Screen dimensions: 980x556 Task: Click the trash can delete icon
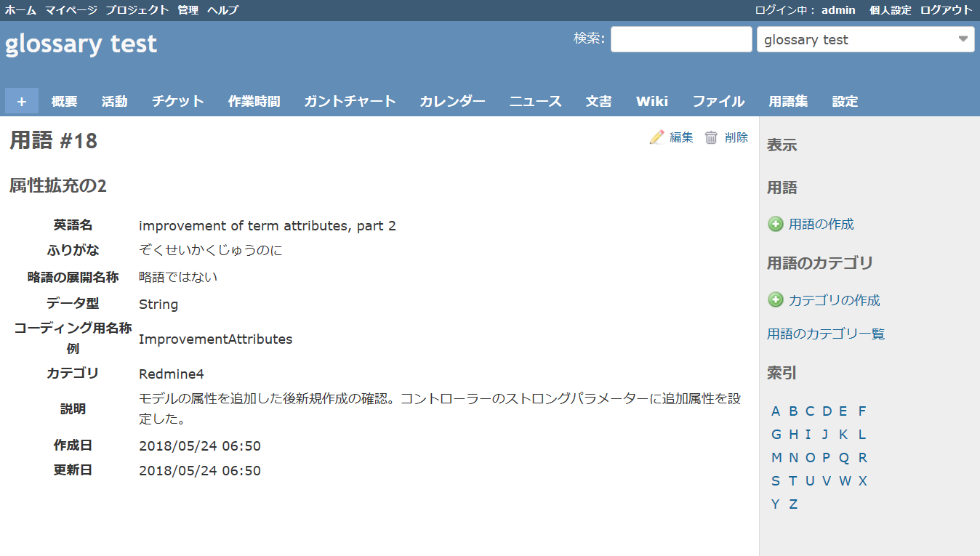tap(711, 137)
